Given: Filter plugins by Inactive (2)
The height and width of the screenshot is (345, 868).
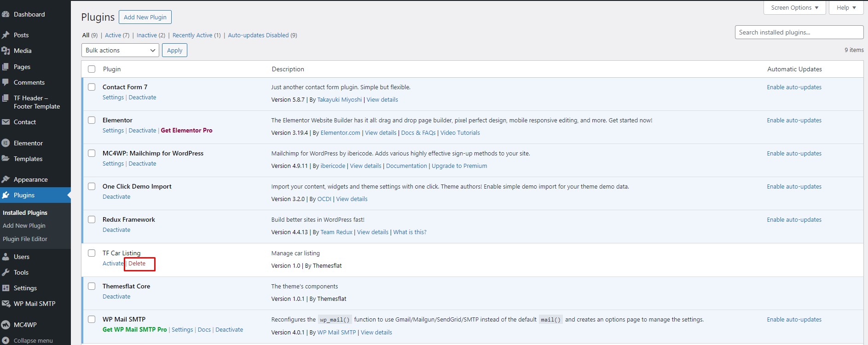Looking at the screenshot, I should coord(151,35).
